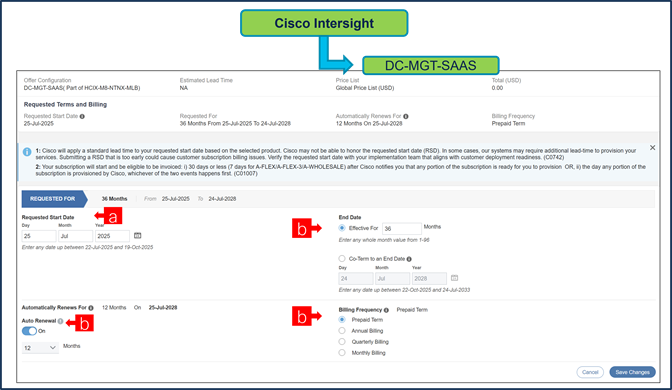Click 'DC-MGT-SAAS( Part of HCIX-M8-NTNX-MLB)' text

pos(82,88)
